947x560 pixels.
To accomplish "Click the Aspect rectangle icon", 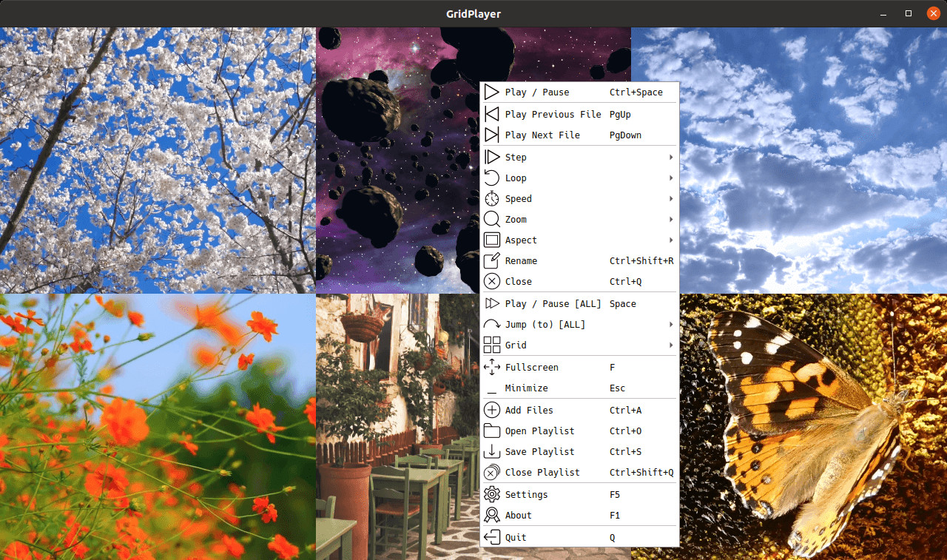I will (x=492, y=240).
